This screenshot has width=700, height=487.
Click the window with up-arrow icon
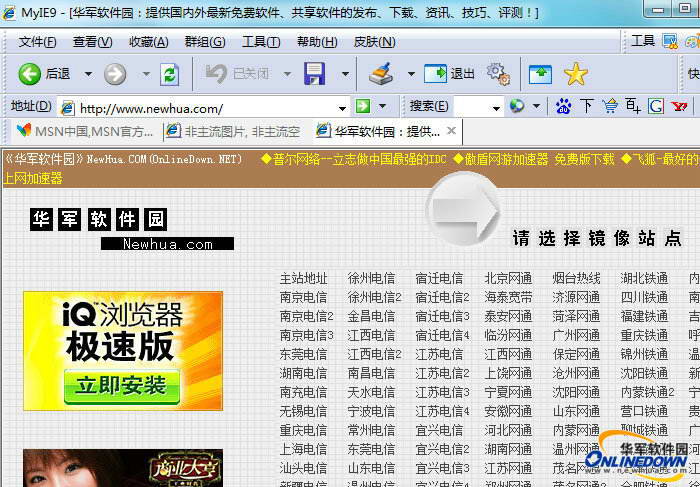point(540,74)
